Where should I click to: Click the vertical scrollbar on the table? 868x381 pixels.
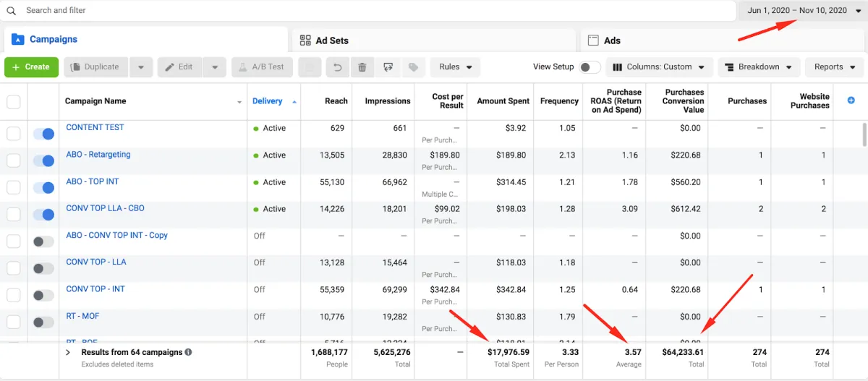pyautogui.click(x=863, y=134)
